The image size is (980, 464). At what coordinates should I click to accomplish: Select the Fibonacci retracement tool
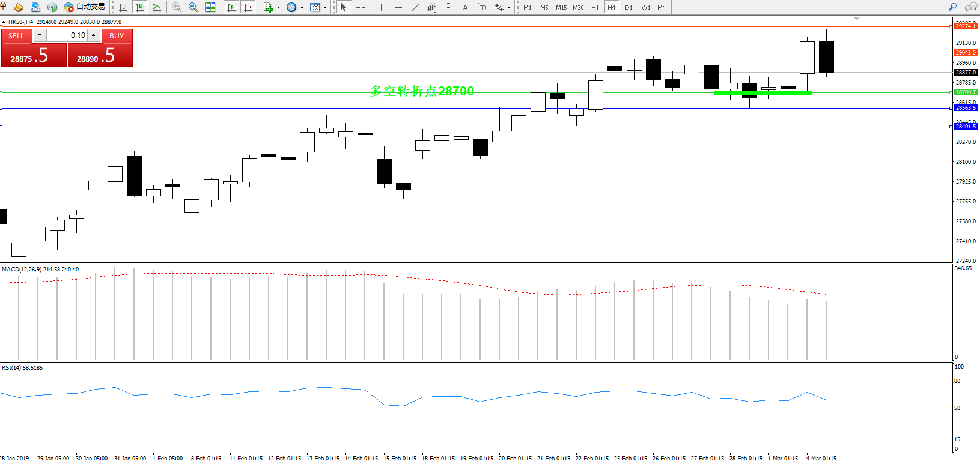coord(448,7)
